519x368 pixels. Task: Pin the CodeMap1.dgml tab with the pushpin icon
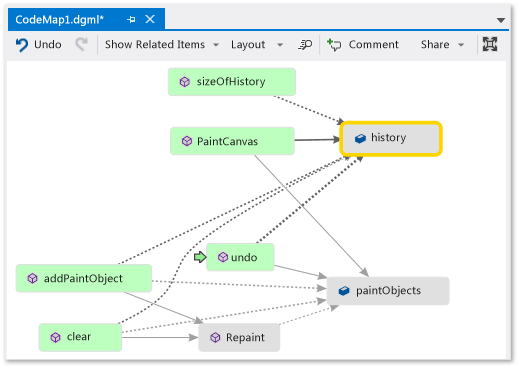pyautogui.click(x=131, y=20)
